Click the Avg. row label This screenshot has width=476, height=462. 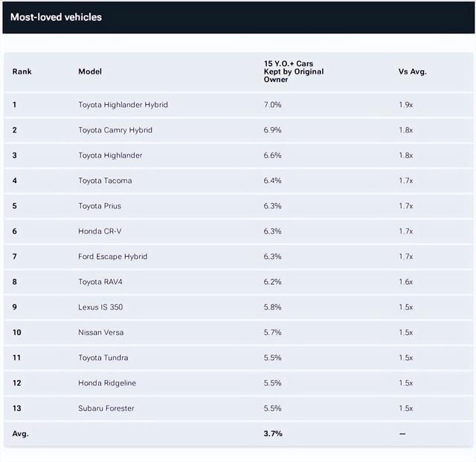click(x=20, y=434)
